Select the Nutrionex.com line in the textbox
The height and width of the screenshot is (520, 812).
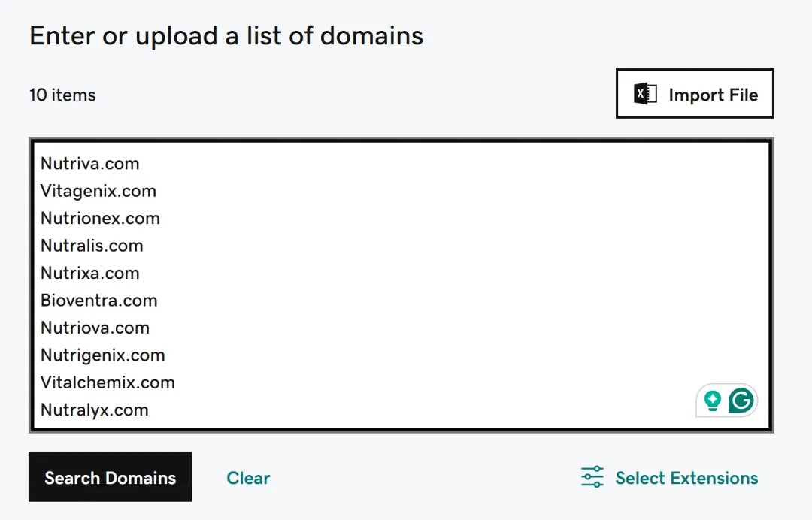point(100,219)
